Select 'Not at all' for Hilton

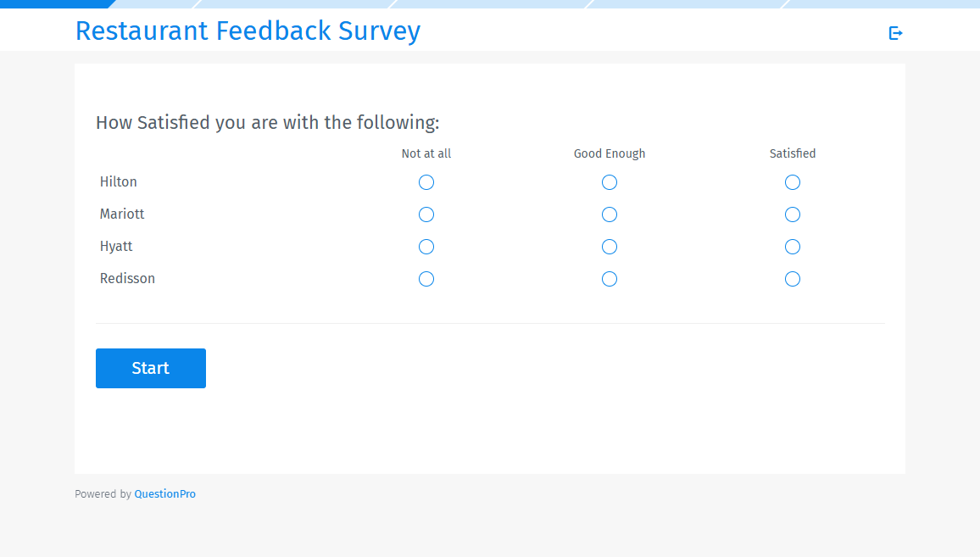(426, 182)
